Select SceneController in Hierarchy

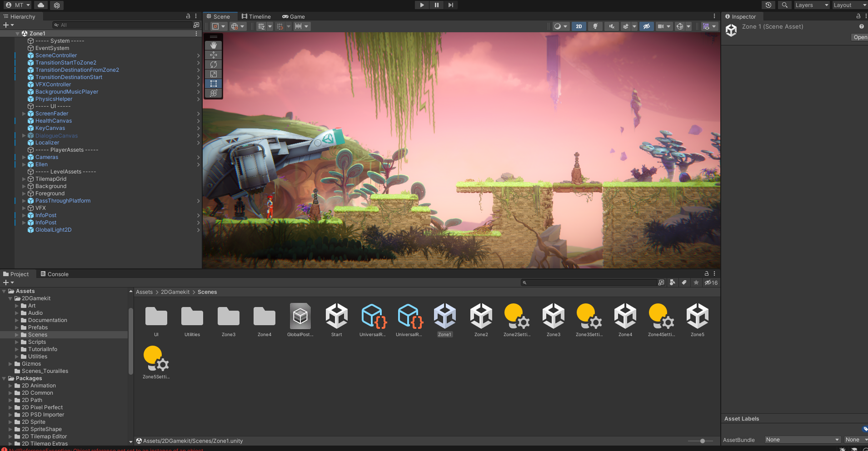pyautogui.click(x=56, y=55)
